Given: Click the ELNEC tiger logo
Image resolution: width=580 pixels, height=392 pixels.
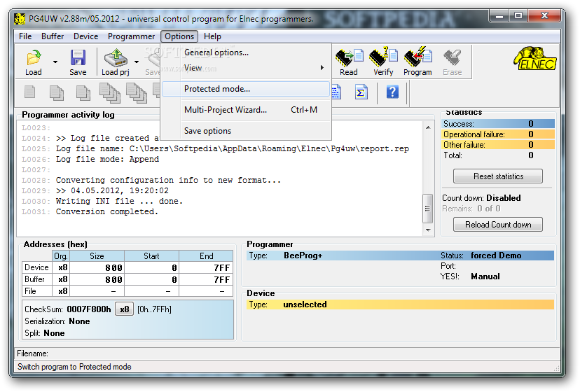Looking at the screenshot, I should click(x=534, y=58).
